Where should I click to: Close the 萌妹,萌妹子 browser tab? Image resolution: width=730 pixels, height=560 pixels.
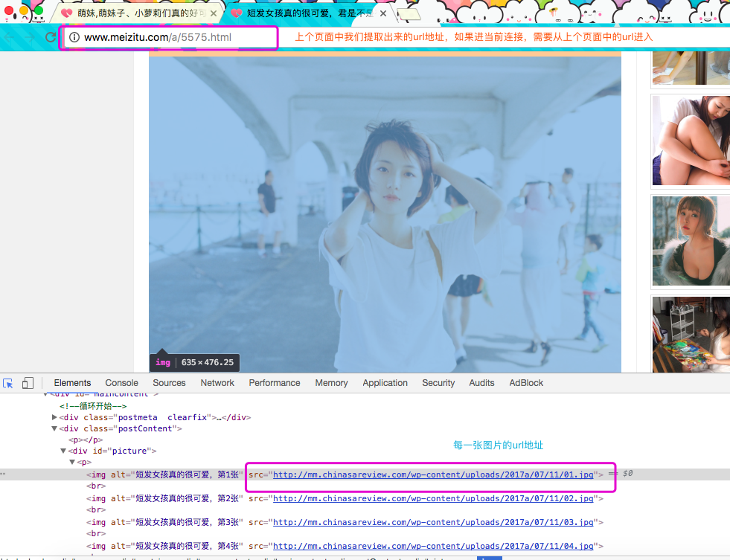pos(214,13)
